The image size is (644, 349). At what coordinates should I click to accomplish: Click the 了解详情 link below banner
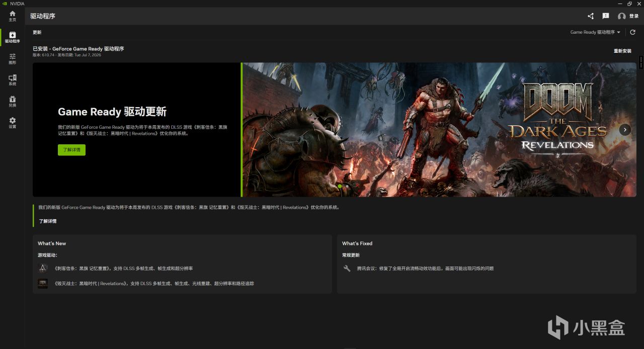[x=48, y=221]
